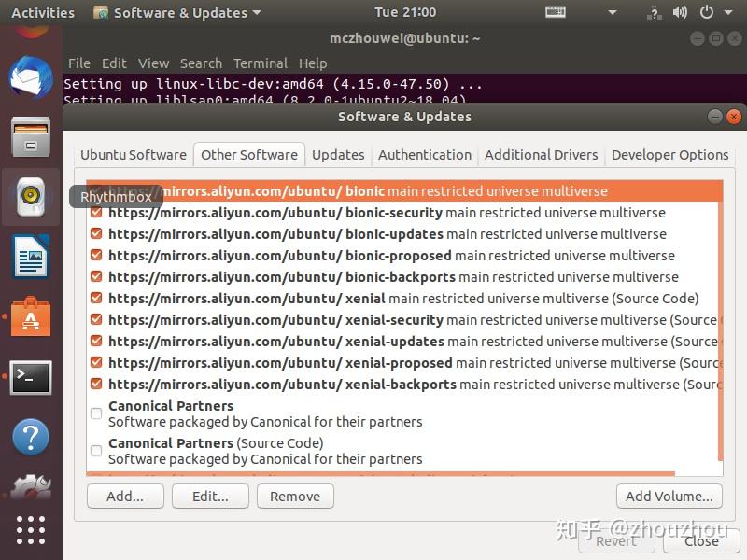
Task: Enable the Canonical Partners repository
Action: click(x=95, y=412)
